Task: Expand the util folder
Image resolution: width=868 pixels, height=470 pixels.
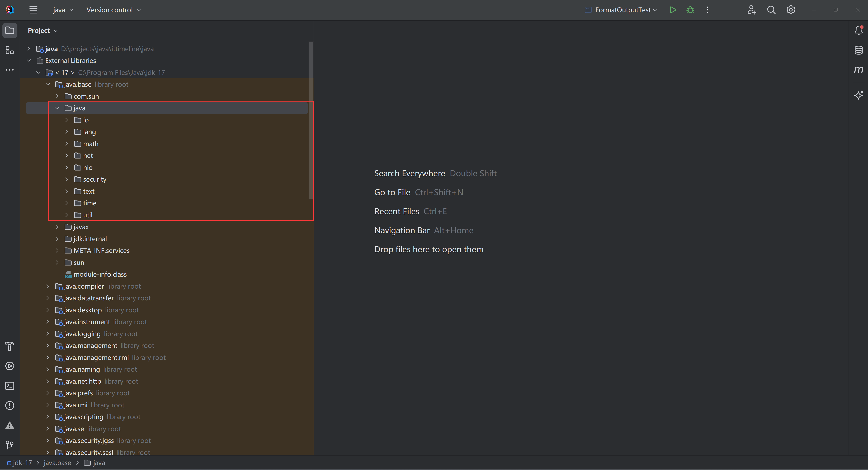Action: 66,215
